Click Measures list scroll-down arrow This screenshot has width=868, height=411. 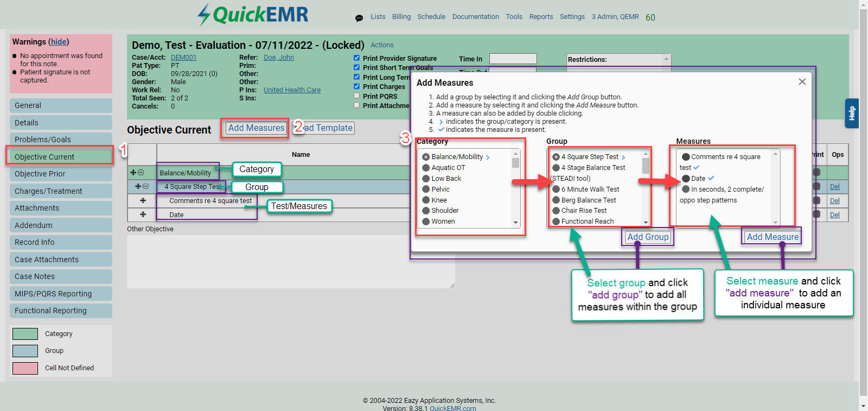776,223
